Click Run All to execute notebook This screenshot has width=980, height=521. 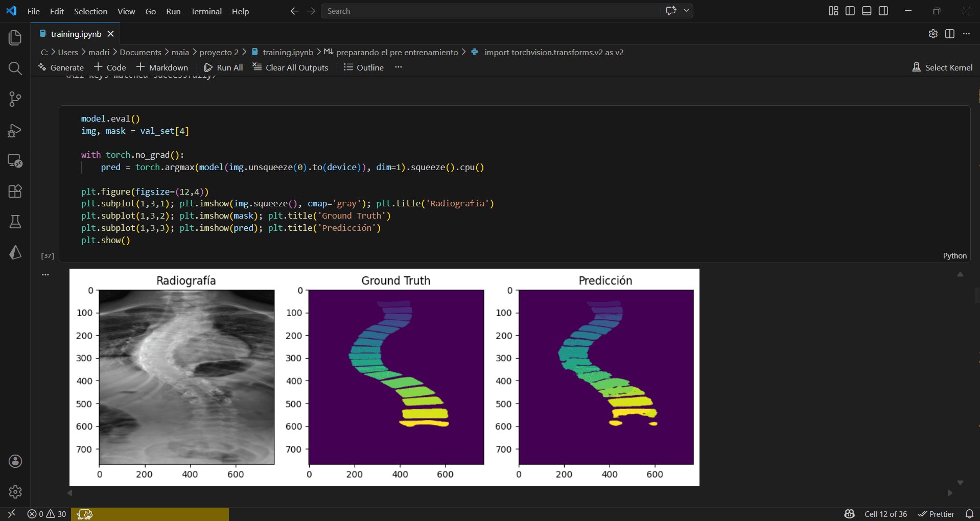(223, 67)
